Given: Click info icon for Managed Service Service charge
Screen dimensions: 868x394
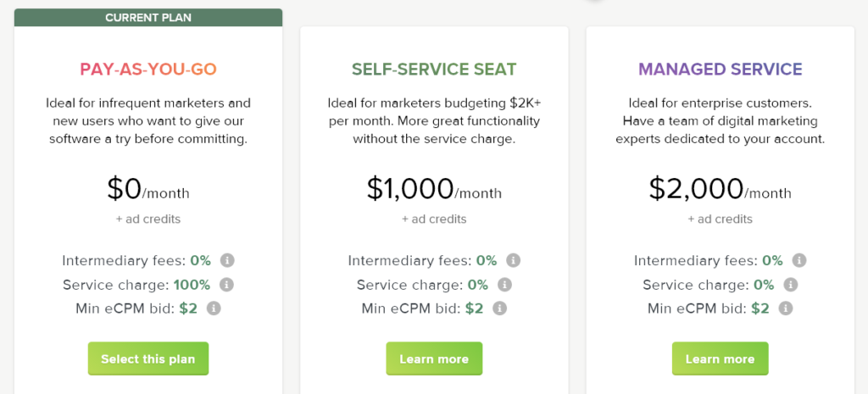Looking at the screenshot, I should 791,285.
